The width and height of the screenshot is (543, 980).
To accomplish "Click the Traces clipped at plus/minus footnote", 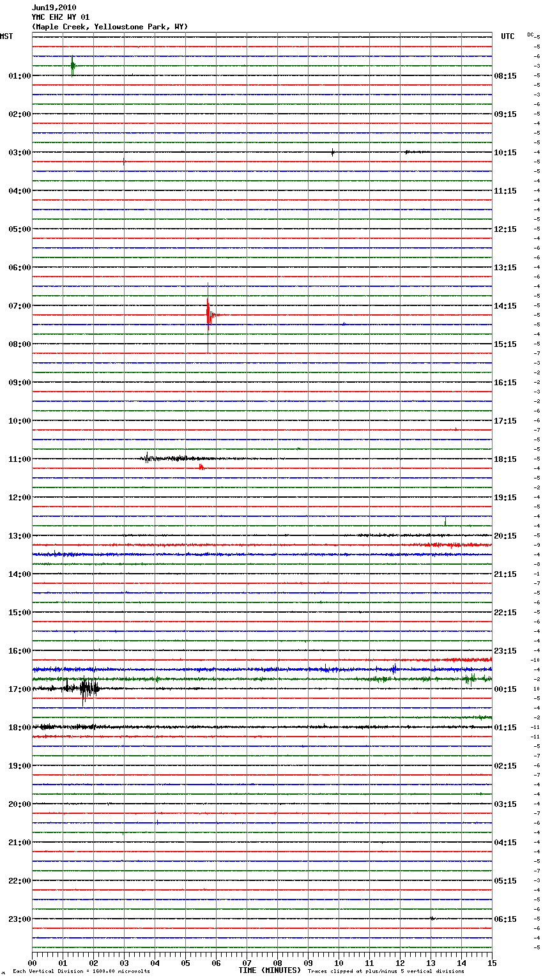I will click(386, 972).
